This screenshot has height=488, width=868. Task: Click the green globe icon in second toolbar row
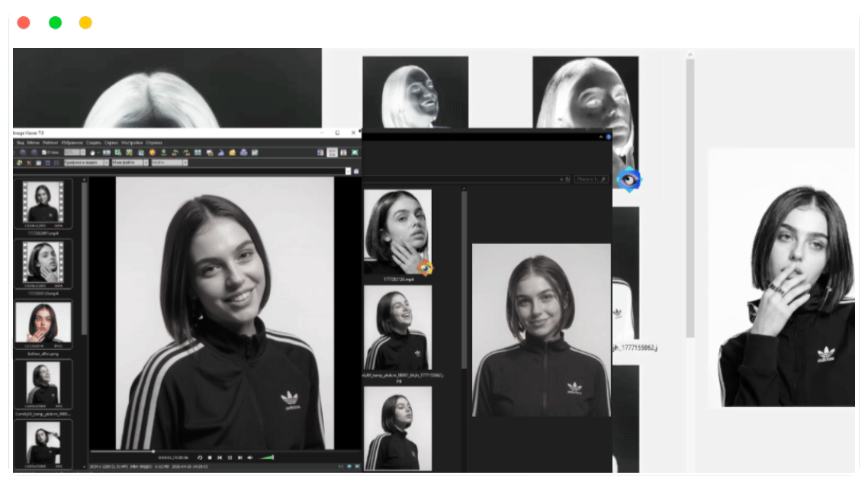[x=19, y=162]
